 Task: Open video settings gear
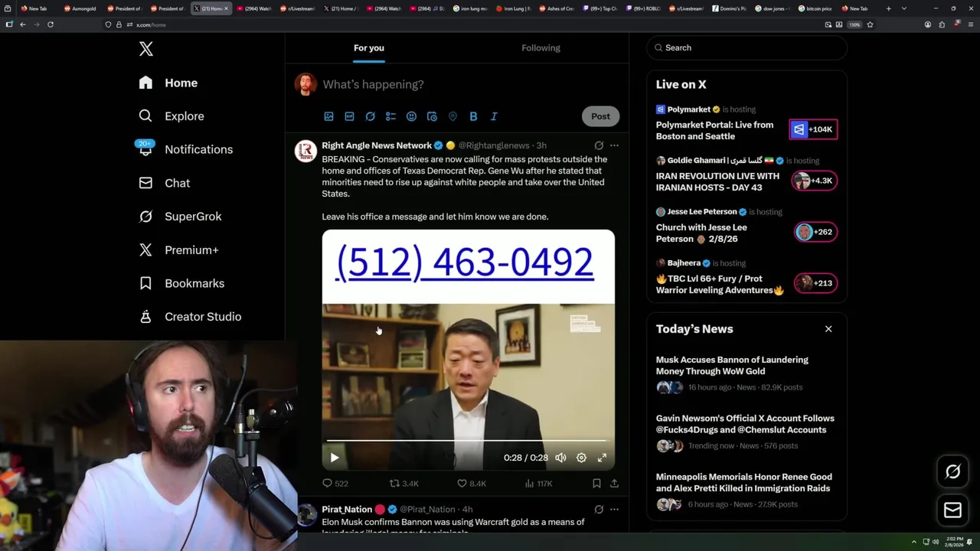581,458
